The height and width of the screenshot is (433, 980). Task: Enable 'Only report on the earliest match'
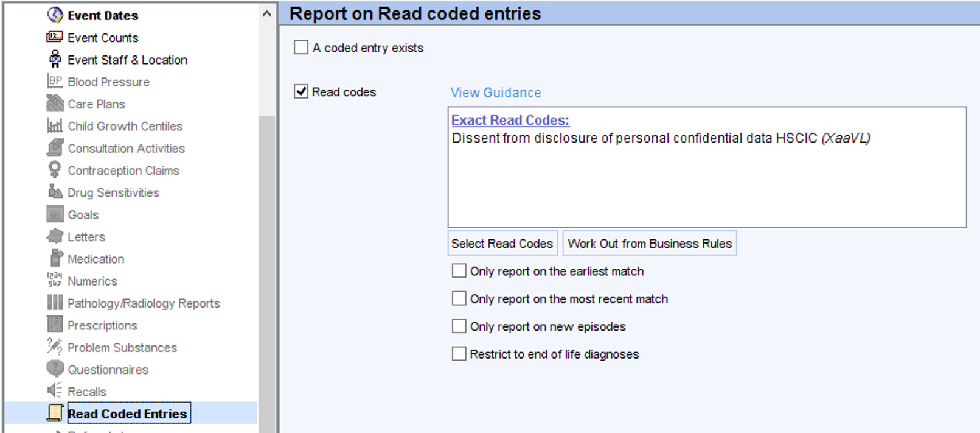(459, 271)
